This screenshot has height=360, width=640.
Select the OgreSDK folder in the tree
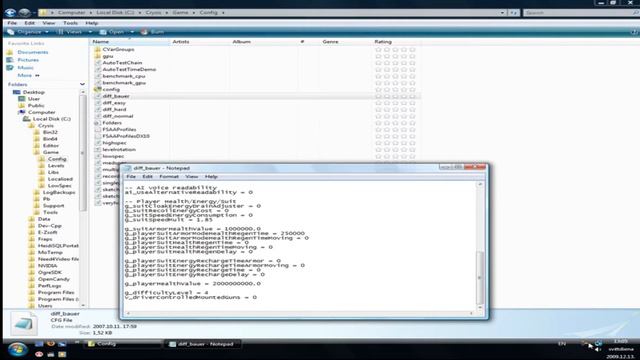(50, 272)
